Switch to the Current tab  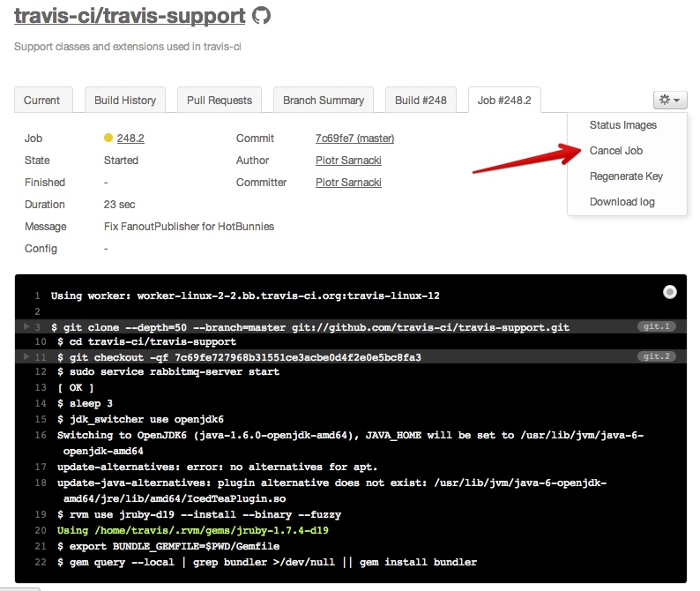(x=43, y=100)
